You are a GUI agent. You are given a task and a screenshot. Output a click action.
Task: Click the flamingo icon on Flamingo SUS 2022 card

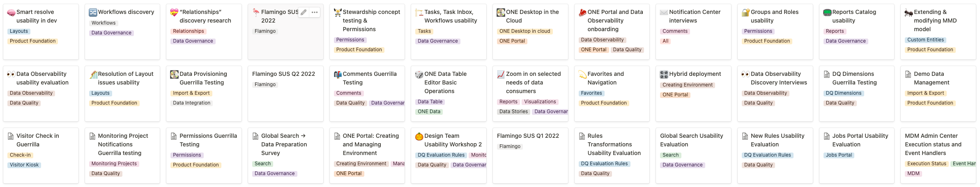256,12
